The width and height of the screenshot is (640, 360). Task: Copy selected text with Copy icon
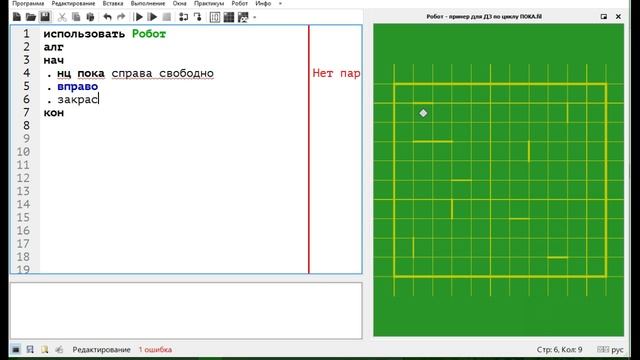click(x=76, y=17)
